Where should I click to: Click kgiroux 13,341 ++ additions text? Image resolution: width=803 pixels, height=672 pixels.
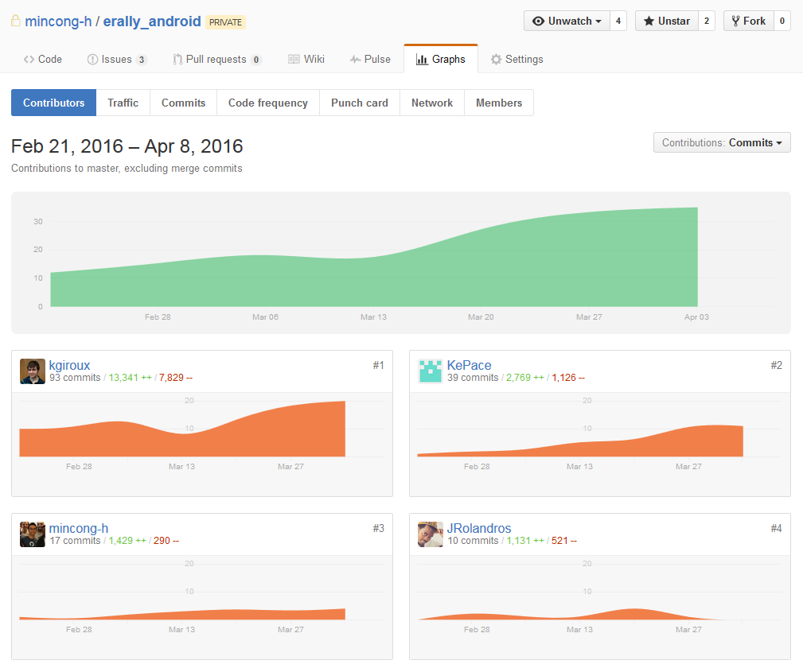(x=130, y=378)
